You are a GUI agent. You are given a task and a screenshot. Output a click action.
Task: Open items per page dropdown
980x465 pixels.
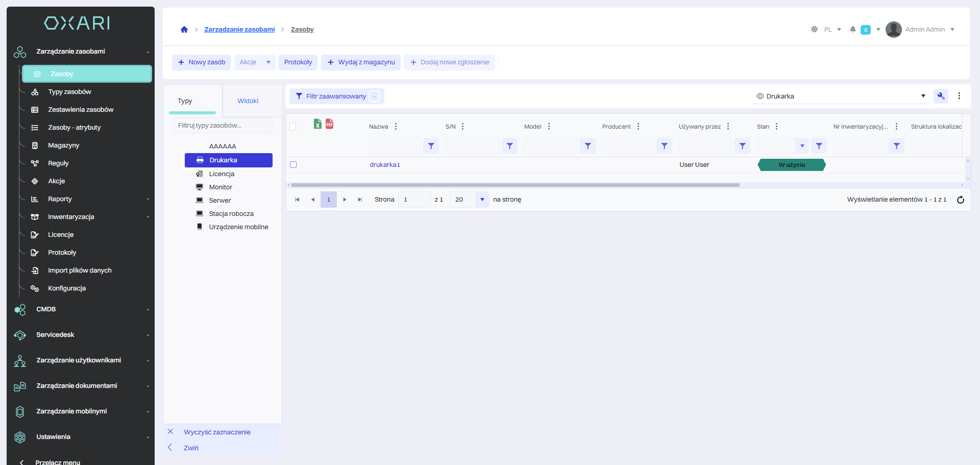[482, 200]
